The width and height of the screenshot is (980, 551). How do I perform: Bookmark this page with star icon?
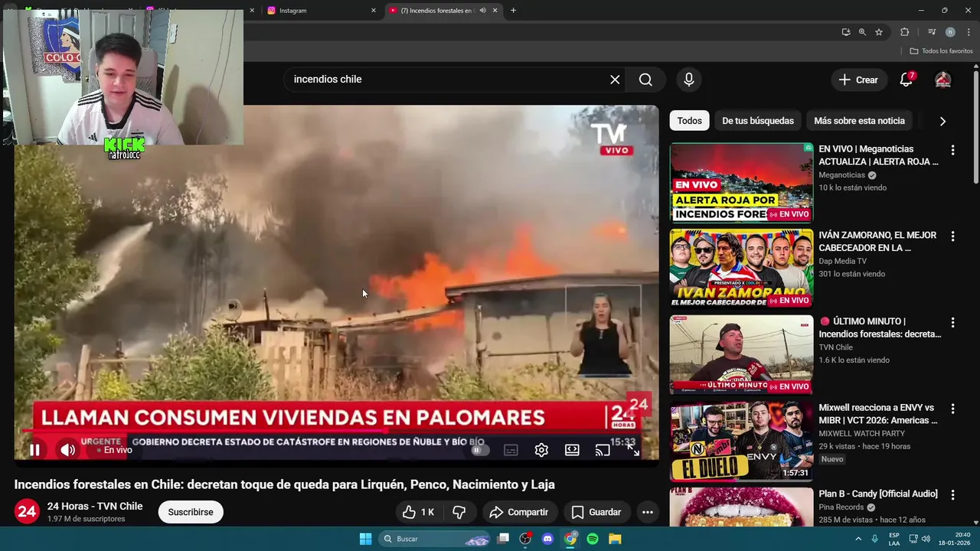[x=879, y=32]
